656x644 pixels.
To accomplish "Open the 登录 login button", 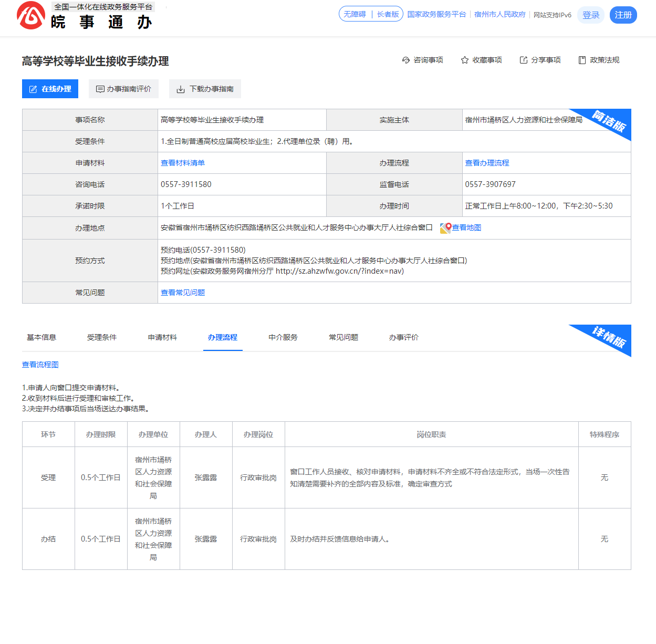I will 591,15.
